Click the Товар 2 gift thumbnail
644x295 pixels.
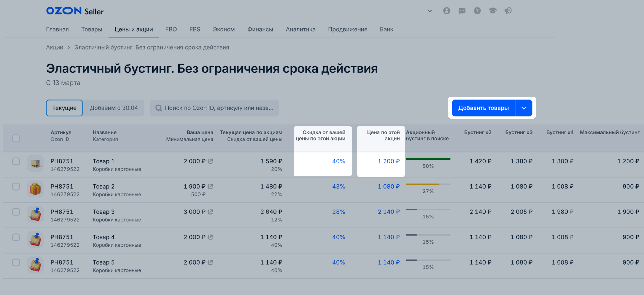click(35, 189)
